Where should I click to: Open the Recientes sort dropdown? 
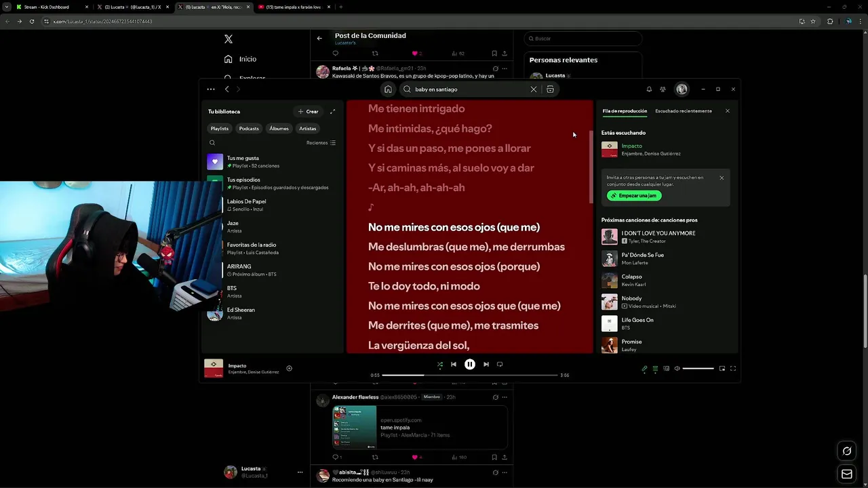(321, 143)
